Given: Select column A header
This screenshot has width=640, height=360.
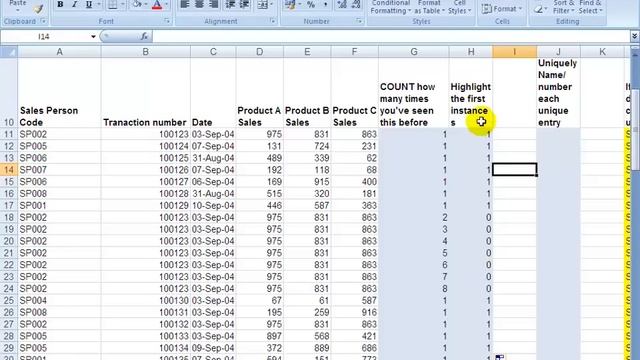Looking at the screenshot, I should (59, 52).
